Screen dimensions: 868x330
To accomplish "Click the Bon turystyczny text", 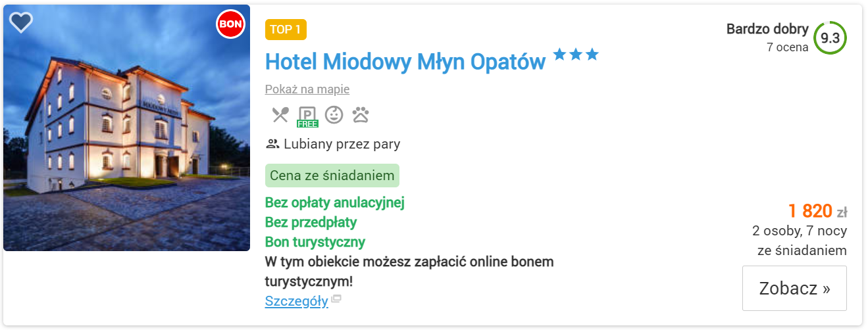I will pyautogui.click(x=315, y=242).
